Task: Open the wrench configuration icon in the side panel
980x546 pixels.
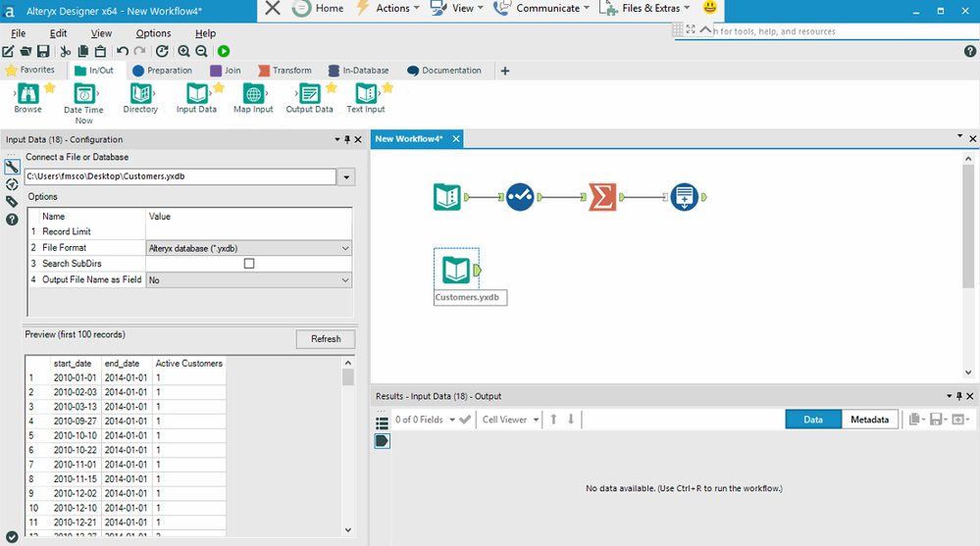Action: point(12,167)
